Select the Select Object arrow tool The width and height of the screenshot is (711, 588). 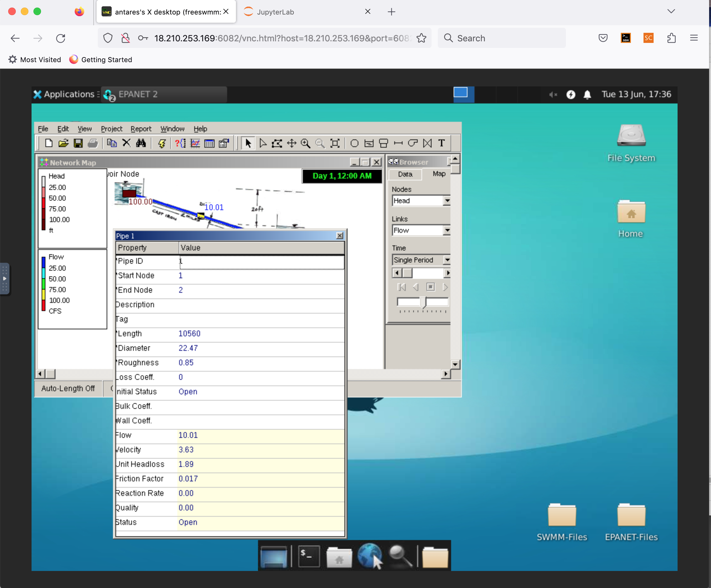tap(248, 144)
